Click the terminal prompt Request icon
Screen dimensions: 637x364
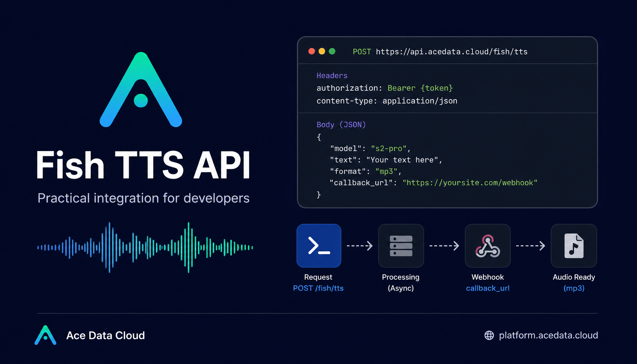pos(319,246)
